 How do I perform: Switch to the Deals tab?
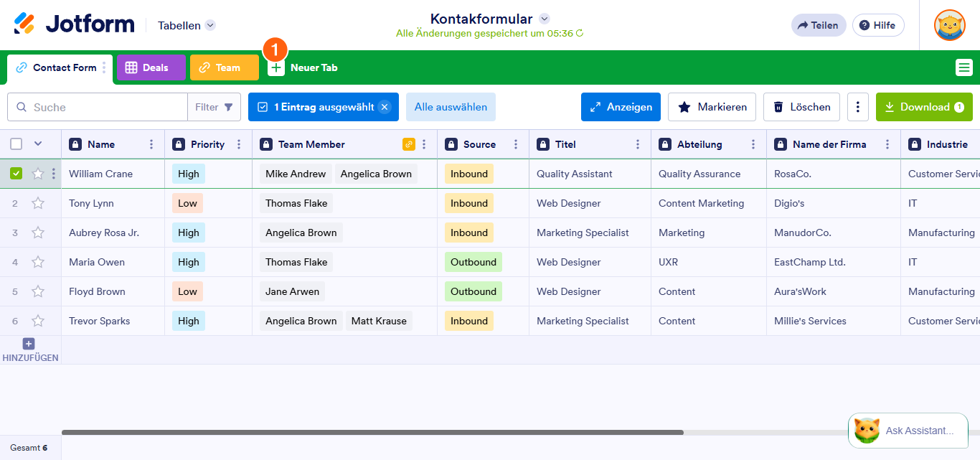click(x=151, y=67)
